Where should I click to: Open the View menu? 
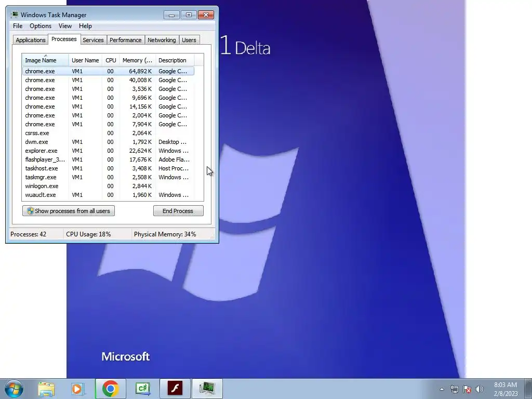point(65,26)
